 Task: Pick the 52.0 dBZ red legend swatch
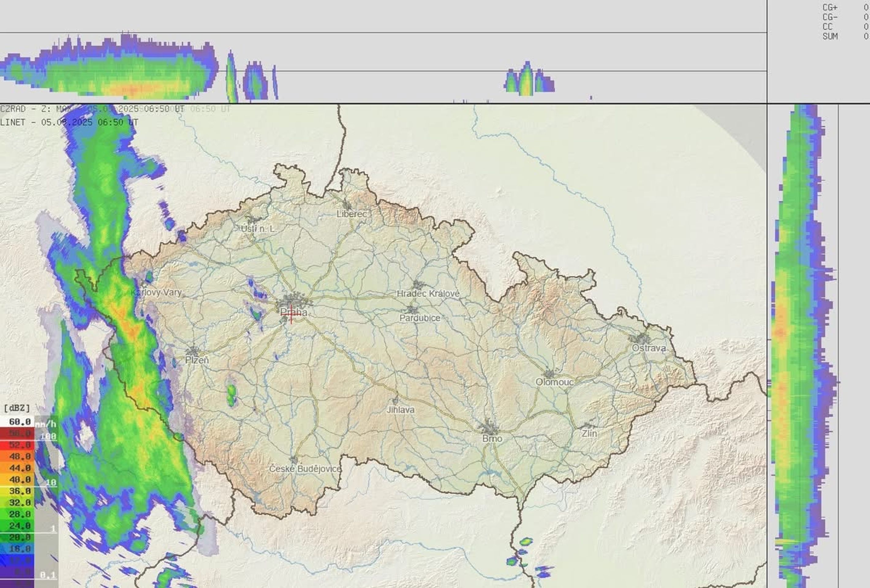coord(17,445)
